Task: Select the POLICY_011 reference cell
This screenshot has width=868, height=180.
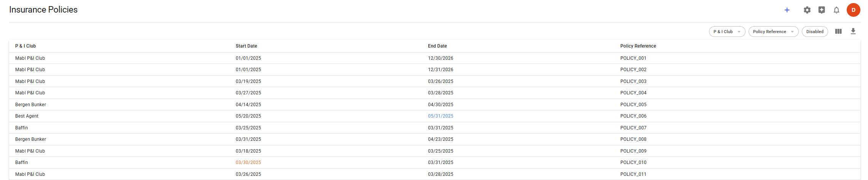Action: pos(633,174)
